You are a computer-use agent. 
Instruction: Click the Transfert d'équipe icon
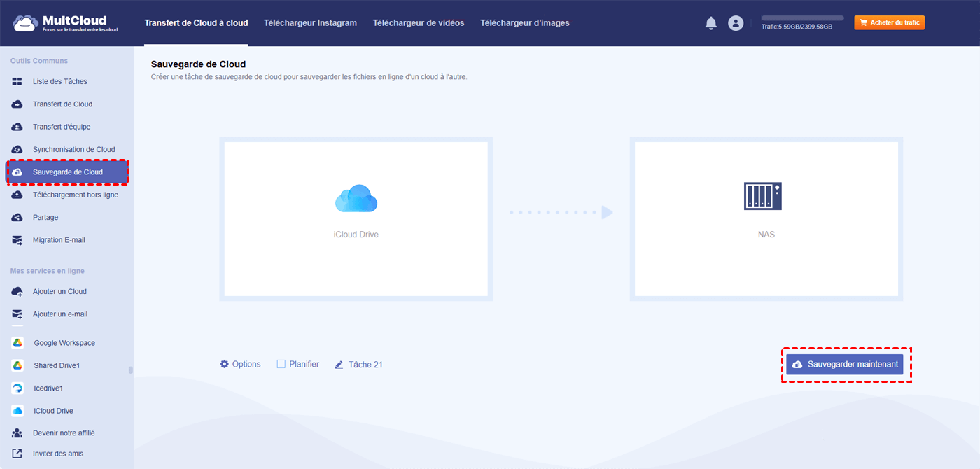pyautogui.click(x=17, y=127)
